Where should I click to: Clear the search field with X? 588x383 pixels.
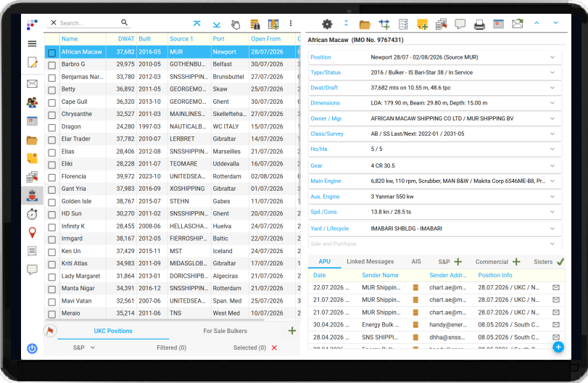[54, 22]
